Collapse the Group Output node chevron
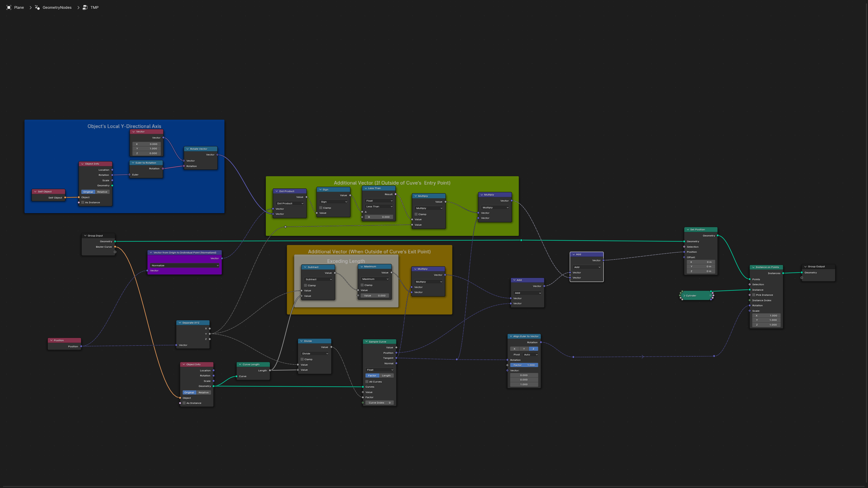 (x=805, y=266)
